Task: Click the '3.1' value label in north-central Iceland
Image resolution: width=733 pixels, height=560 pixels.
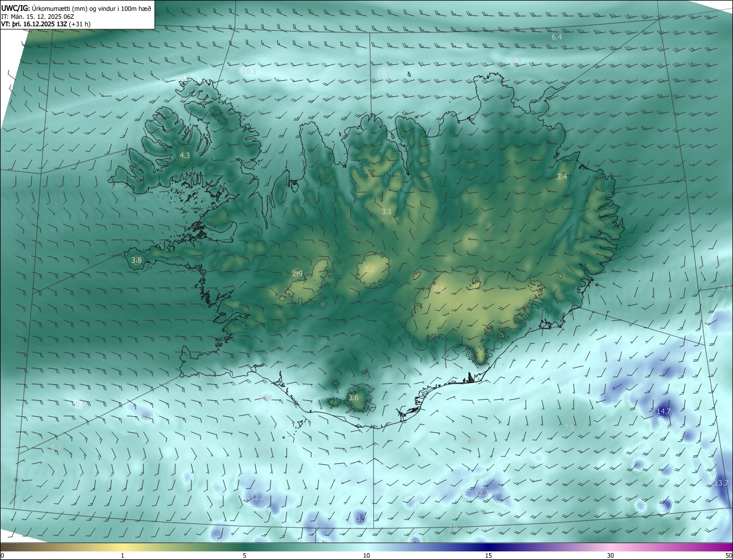Action: pyautogui.click(x=387, y=211)
